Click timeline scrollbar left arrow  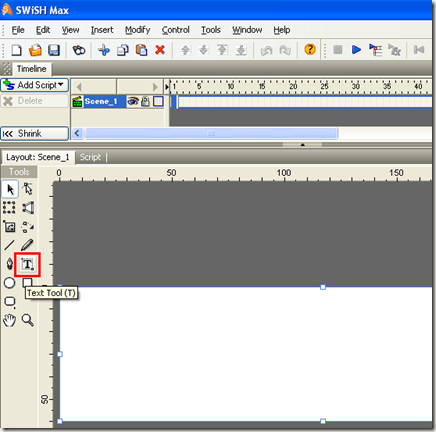pyautogui.click(x=77, y=134)
